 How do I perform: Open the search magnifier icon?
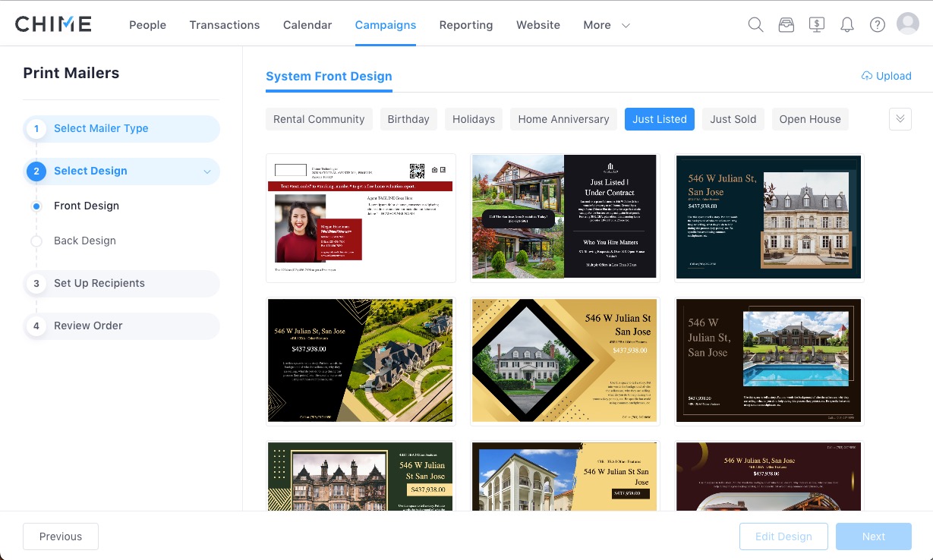tap(755, 24)
